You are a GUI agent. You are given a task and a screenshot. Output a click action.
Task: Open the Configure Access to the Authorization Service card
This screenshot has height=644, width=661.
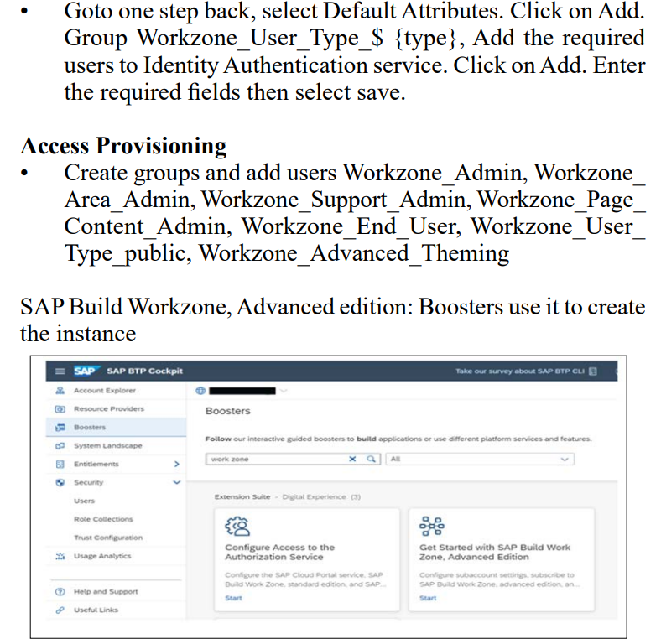pos(307,559)
